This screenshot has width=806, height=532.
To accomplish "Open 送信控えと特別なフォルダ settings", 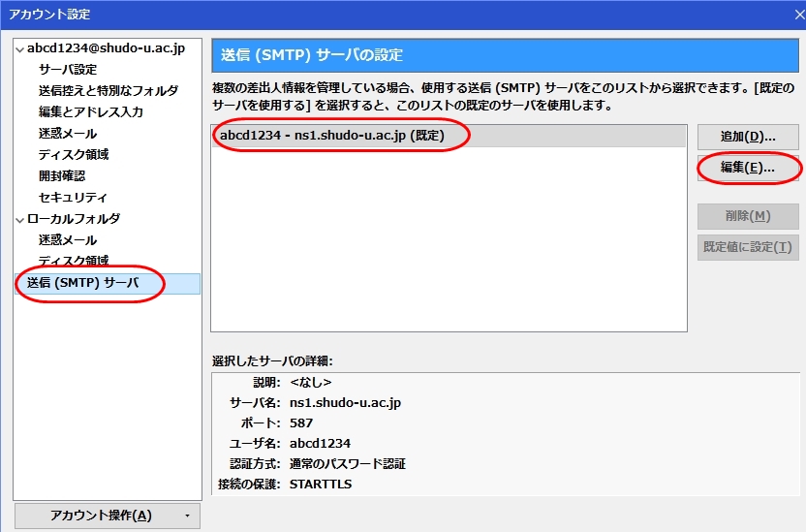I will 108,91.
